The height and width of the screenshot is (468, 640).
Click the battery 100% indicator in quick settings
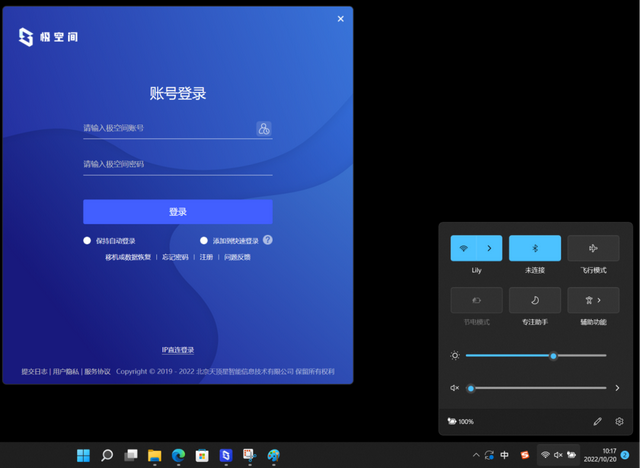[460, 421]
